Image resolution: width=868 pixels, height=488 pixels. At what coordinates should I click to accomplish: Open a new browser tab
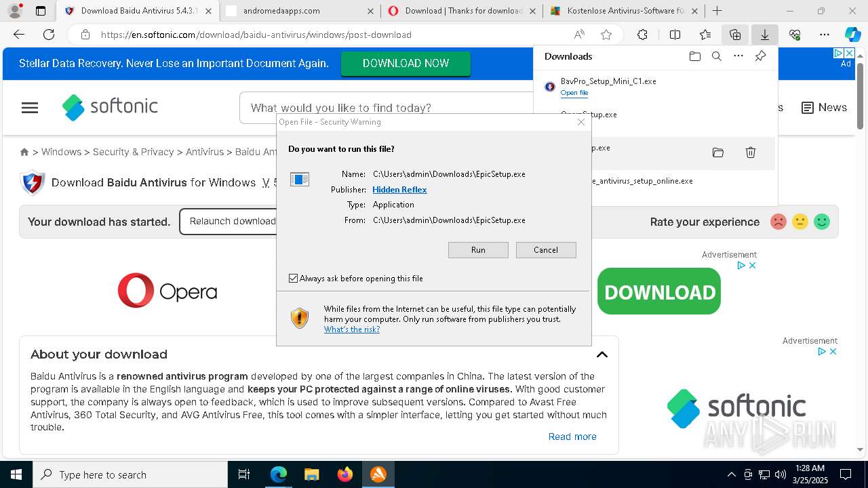pyautogui.click(x=717, y=11)
